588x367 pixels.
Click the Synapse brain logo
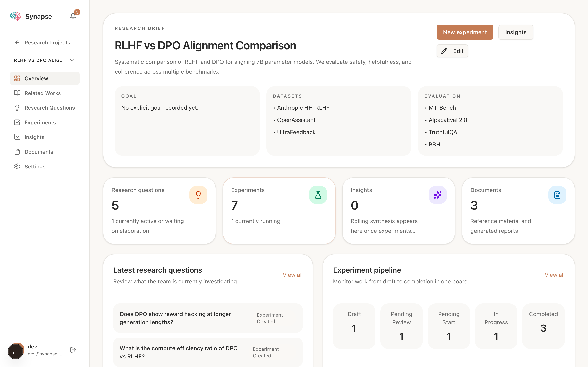pos(15,16)
